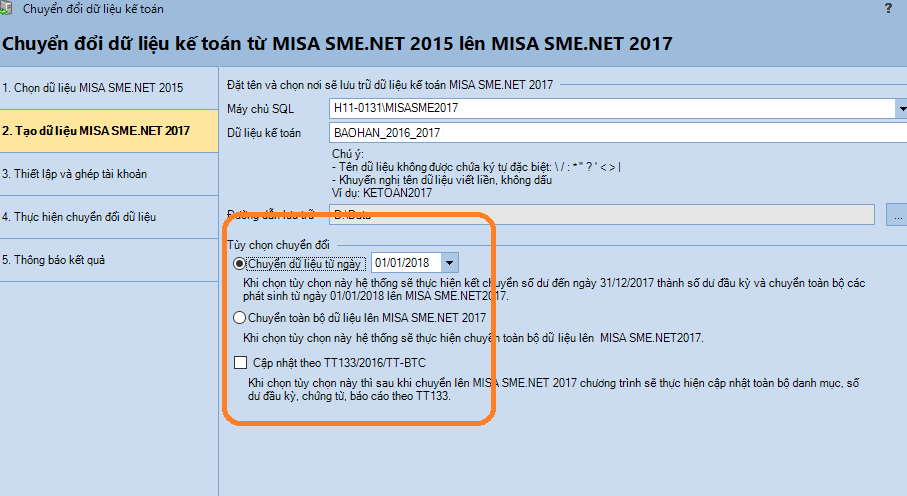The height and width of the screenshot is (496, 907).
Task: Click the Tùy chọn chuyển đổi group label
Action: click(x=278, y=245)
